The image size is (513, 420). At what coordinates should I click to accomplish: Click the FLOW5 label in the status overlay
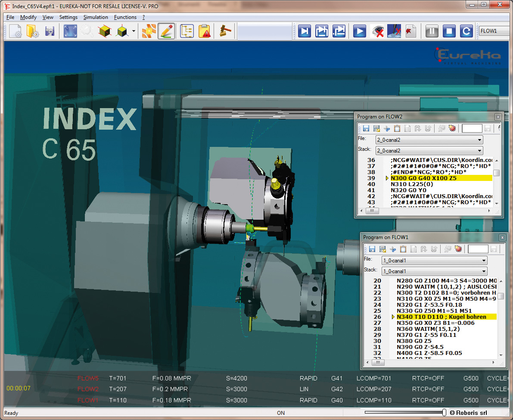(88, 378)
